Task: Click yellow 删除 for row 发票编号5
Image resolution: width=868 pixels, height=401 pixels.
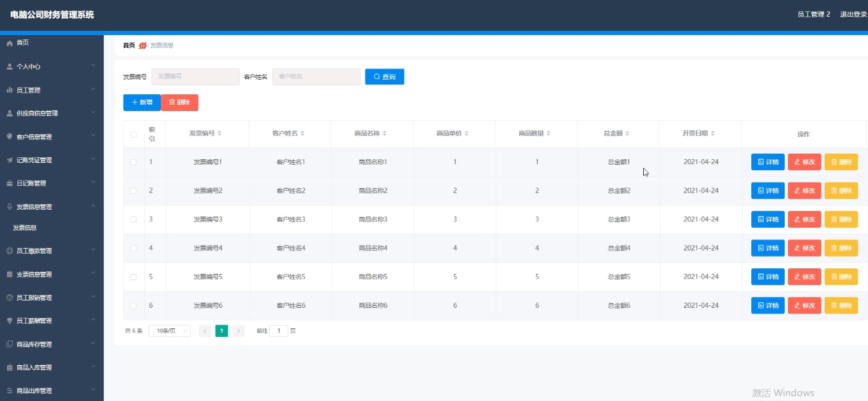Action: [x=841, y=277]
